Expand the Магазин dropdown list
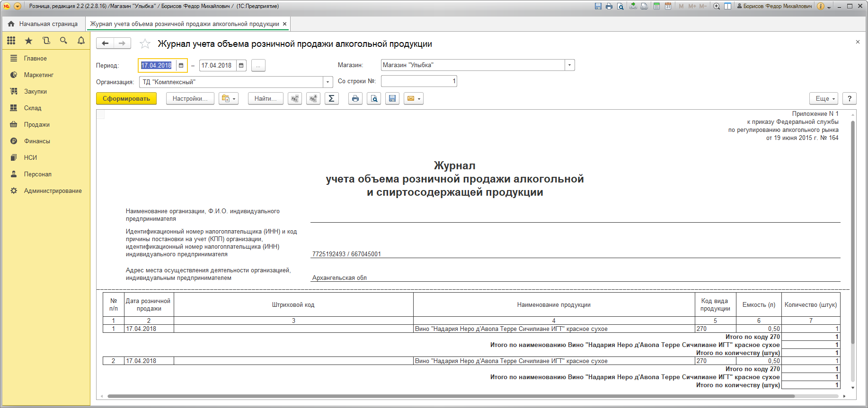868x408 pixels. 570,65
